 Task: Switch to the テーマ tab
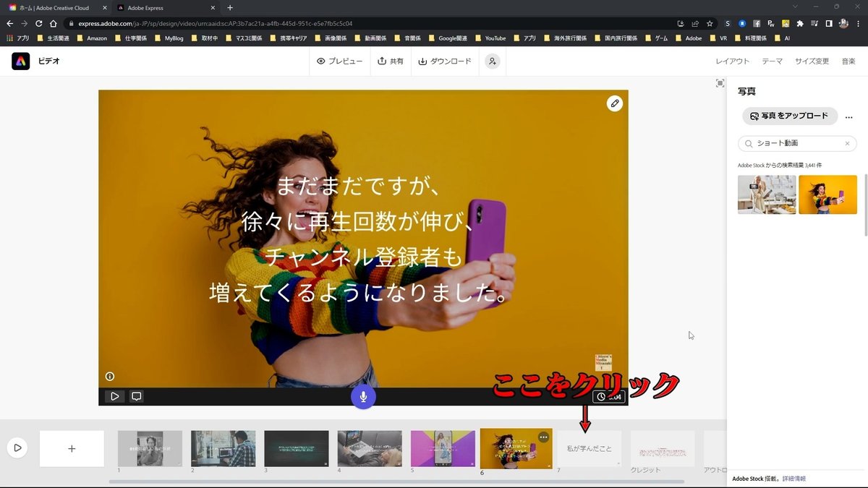click(772, 61)
